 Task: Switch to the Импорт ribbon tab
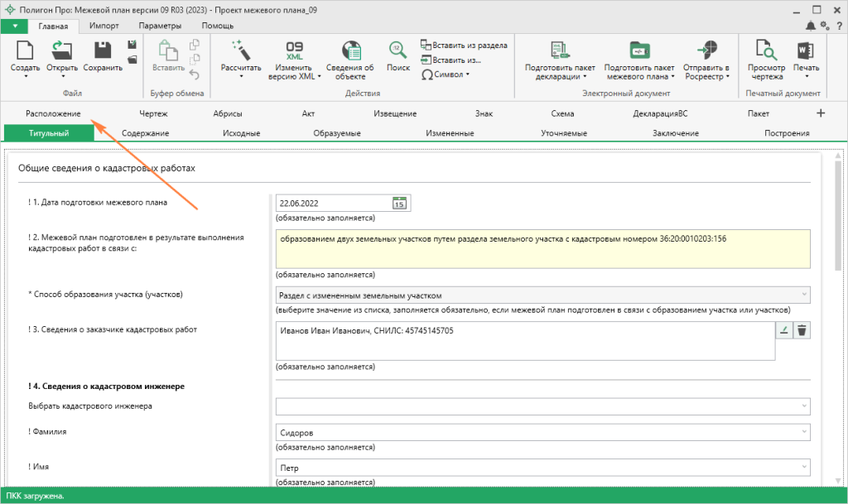click(104, 26)
